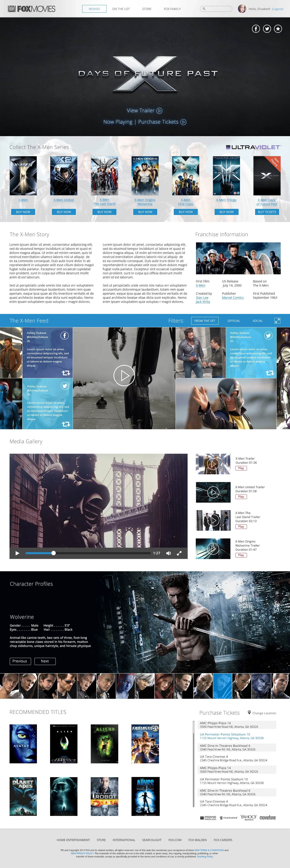Open the Fox Family menu item

click(x=172, y=9)
